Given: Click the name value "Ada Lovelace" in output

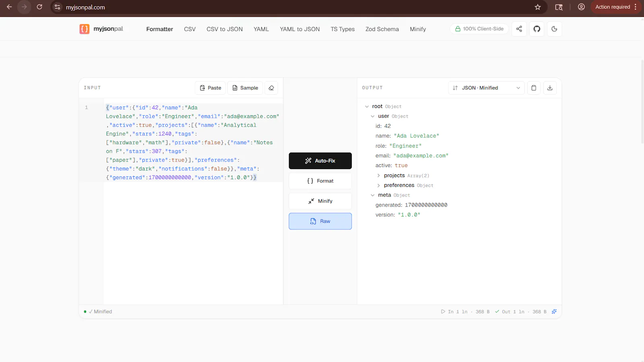Looking at the screenshot, I should [x=416, y=136].
